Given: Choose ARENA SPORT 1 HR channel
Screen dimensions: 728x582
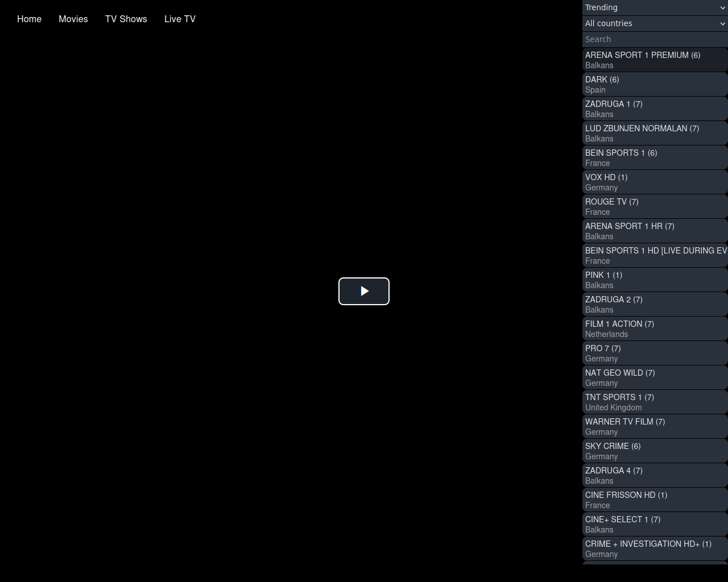Looking at the screenshot, I should pos(655,231).
